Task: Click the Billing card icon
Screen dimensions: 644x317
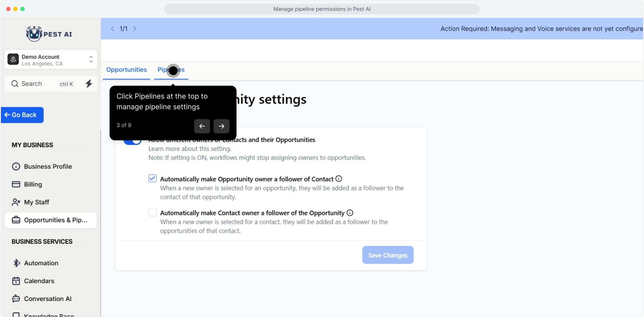Action: (16, 184)
